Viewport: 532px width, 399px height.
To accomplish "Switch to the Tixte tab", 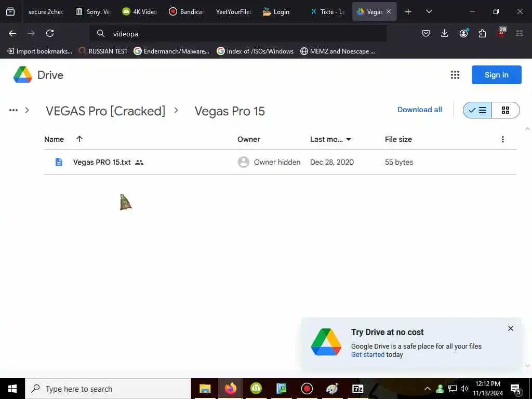I will coord(327,12).
